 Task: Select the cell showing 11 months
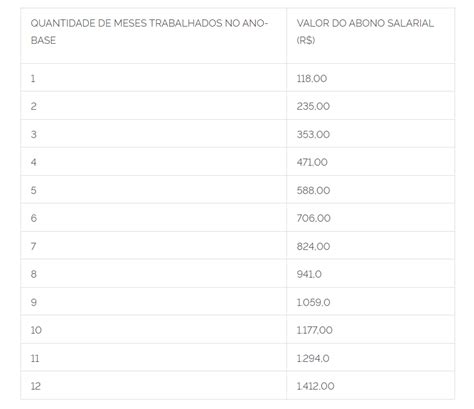[153, 358]
